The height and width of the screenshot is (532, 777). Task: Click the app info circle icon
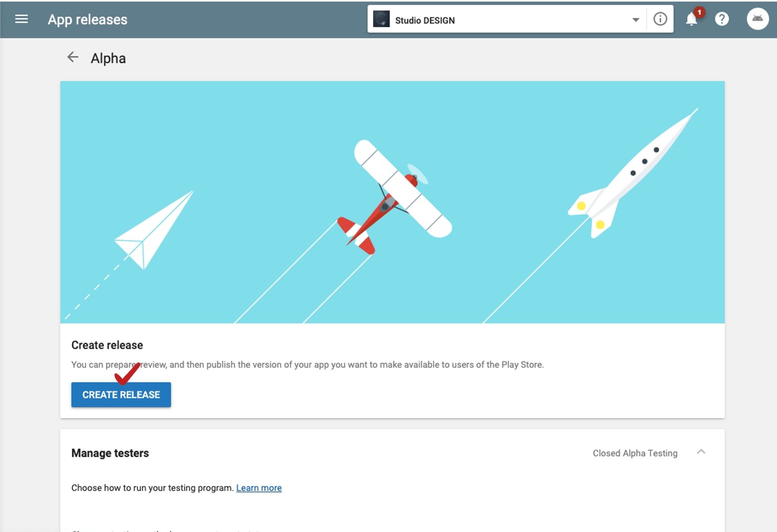(660, 19)
